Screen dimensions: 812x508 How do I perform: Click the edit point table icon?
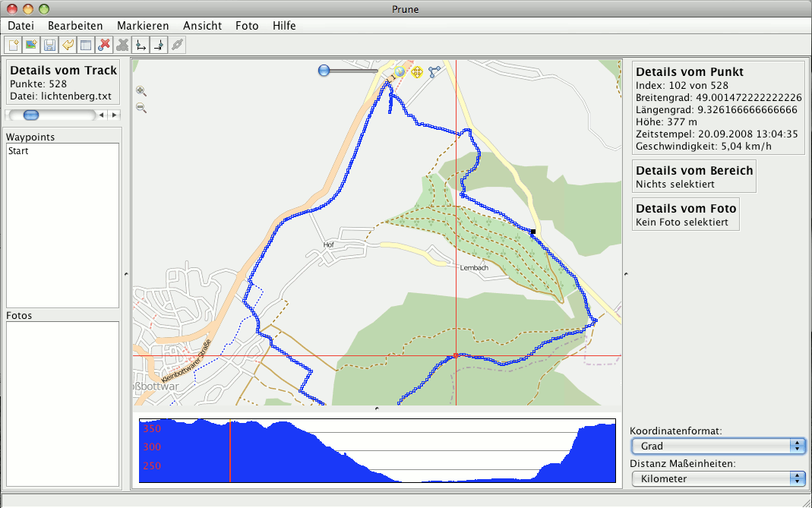pos(86,45)
